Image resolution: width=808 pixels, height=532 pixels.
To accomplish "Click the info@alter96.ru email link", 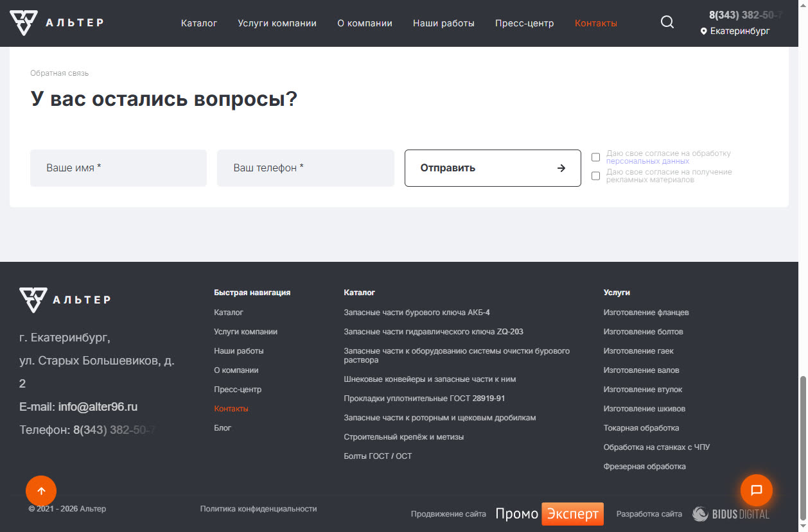I will (x=98, y=407).
